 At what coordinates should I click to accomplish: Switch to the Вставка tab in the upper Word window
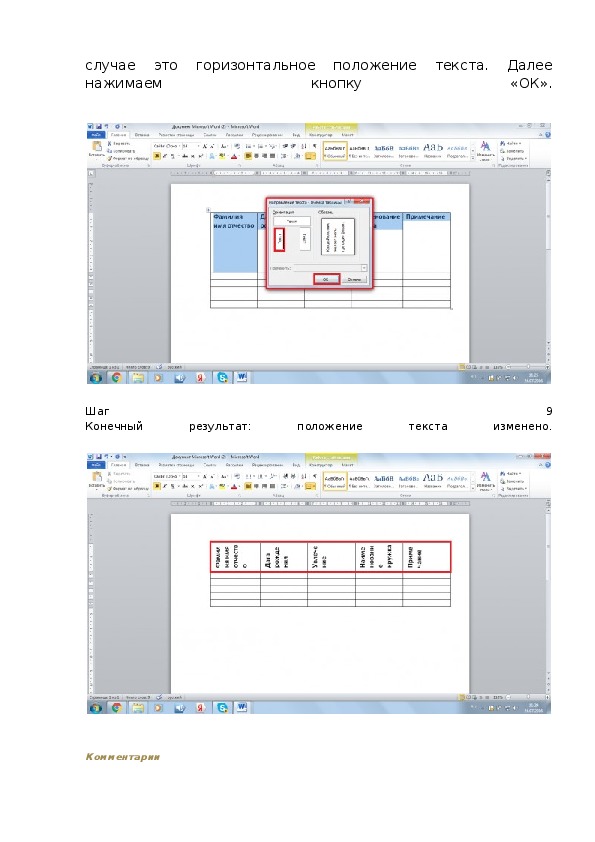tap(142, 135)
